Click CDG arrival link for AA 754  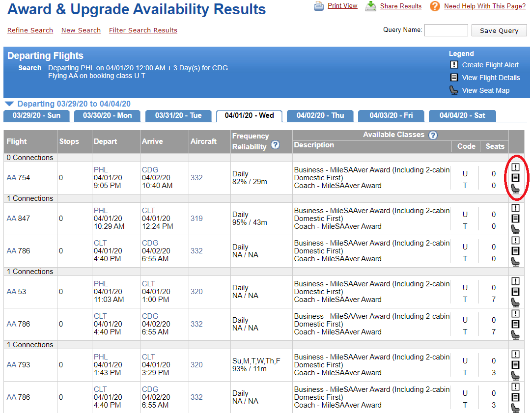click(150, 170)
